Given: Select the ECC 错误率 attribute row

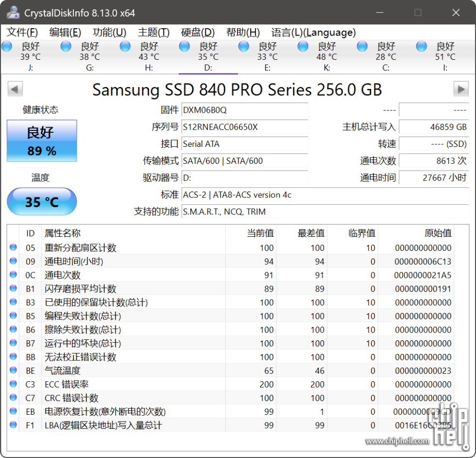Looking at the screenshot, I should (231, 384).
